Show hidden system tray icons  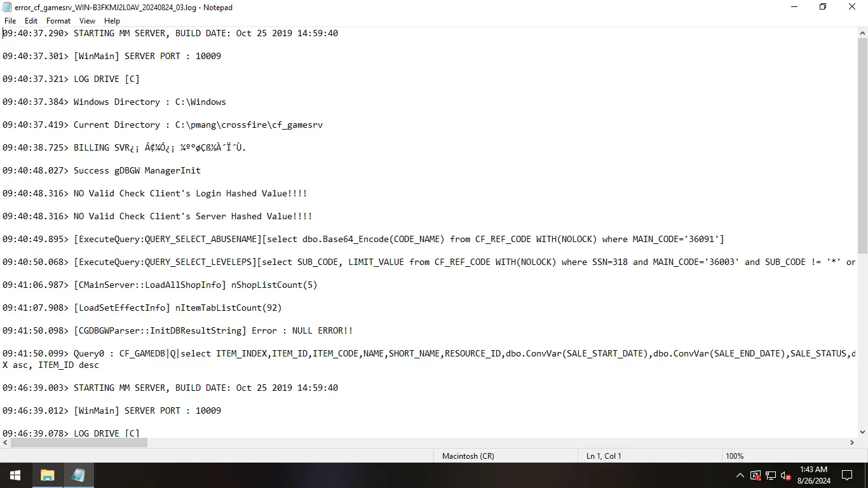pyautogui.click(x=740, y=475)
